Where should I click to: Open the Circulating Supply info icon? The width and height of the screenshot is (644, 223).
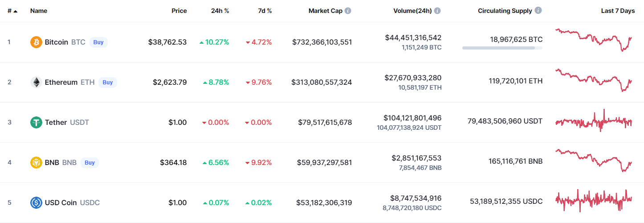538,11
